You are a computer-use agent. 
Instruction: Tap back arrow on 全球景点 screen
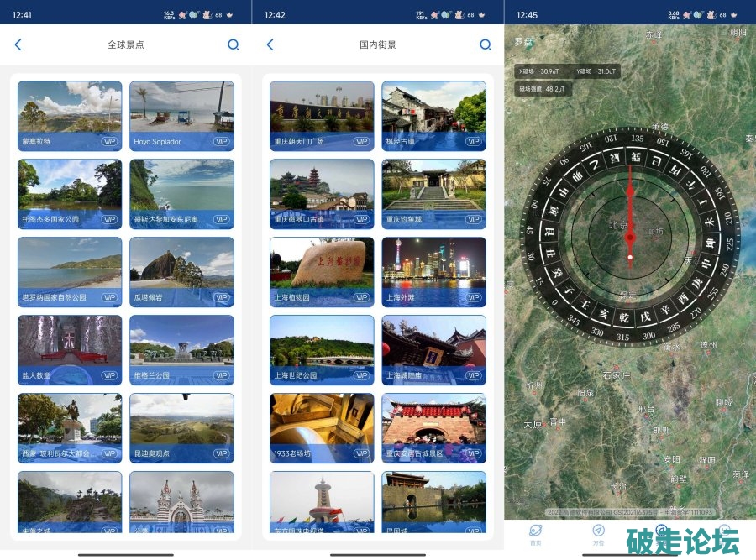[18, 44]
